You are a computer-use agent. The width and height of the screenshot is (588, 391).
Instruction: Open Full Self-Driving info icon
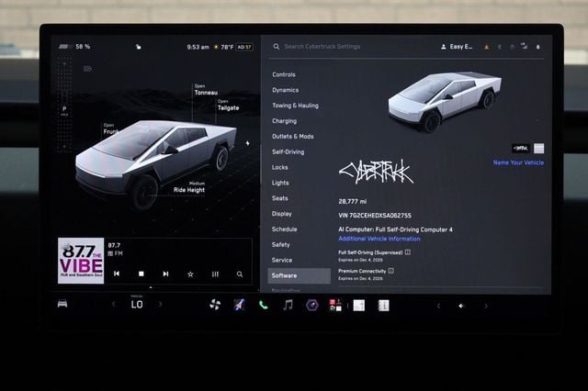408,252
